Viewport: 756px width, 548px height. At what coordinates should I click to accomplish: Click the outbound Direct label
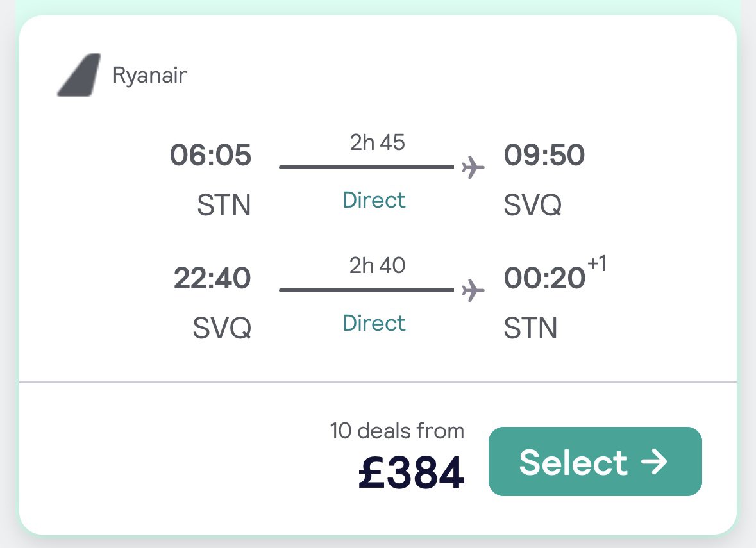click(374, 200)
